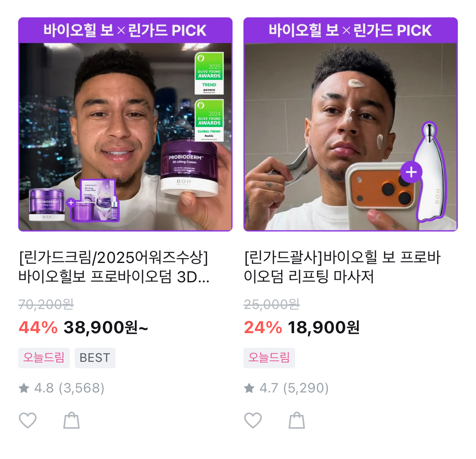
Task: Click the star rating 4.8 icon
Action: (x=24, y=388)
